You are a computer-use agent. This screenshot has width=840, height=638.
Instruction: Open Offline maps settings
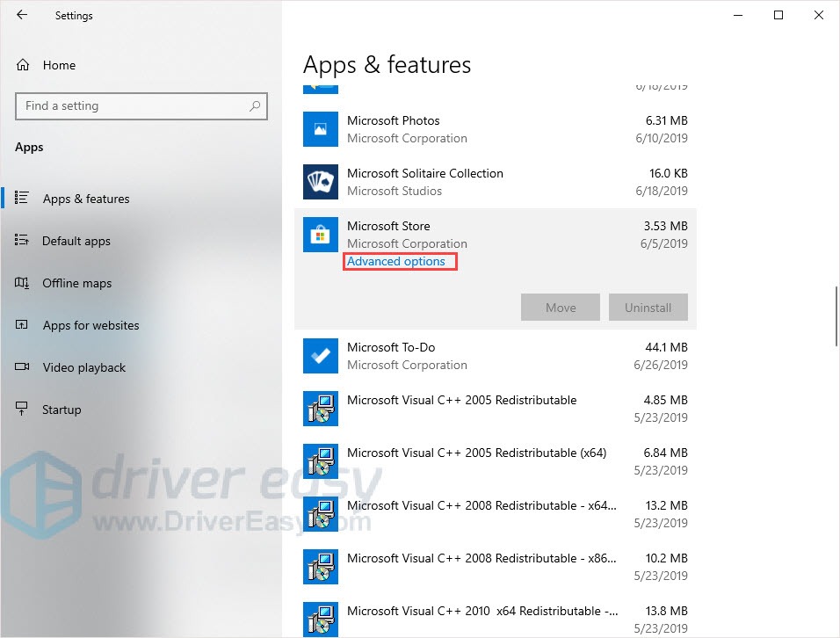[x=77, y=283]
